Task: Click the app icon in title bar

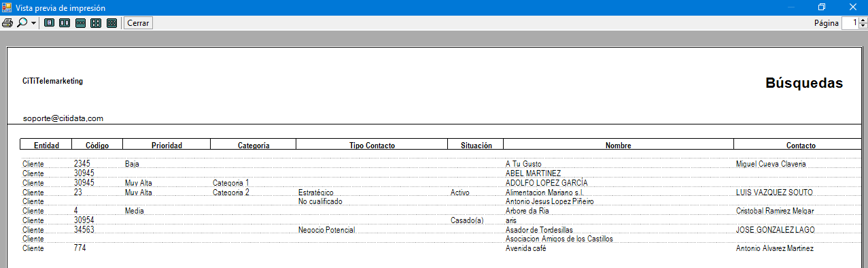Action: pyautogui.click(x=7, y=7)
